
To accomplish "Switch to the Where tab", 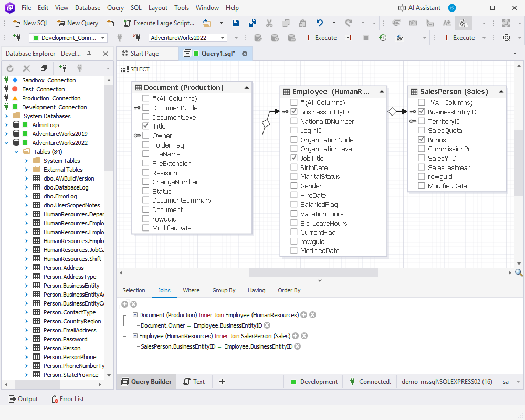I will pos(191,290).
